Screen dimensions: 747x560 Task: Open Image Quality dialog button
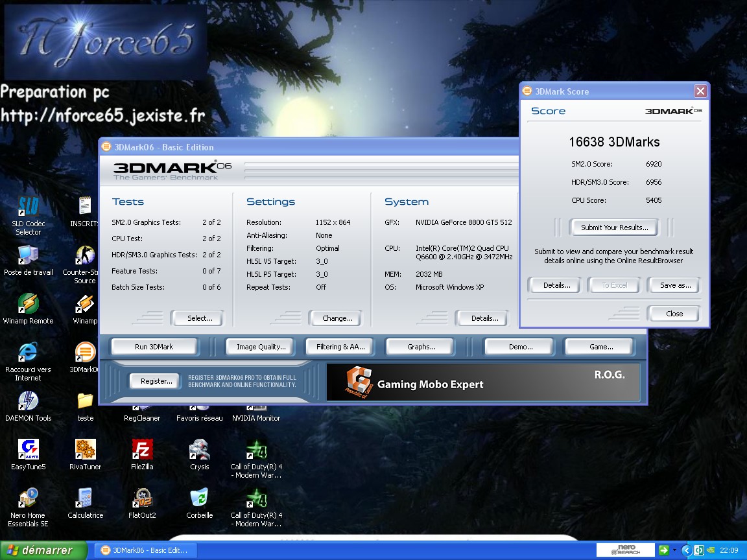(x=261, y=347)
